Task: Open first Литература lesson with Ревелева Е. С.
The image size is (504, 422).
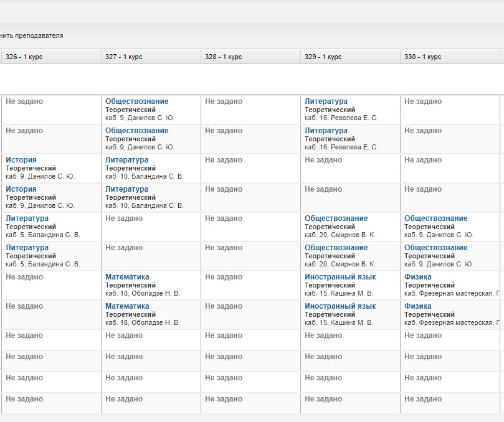Action: click(x=326, y=101)
